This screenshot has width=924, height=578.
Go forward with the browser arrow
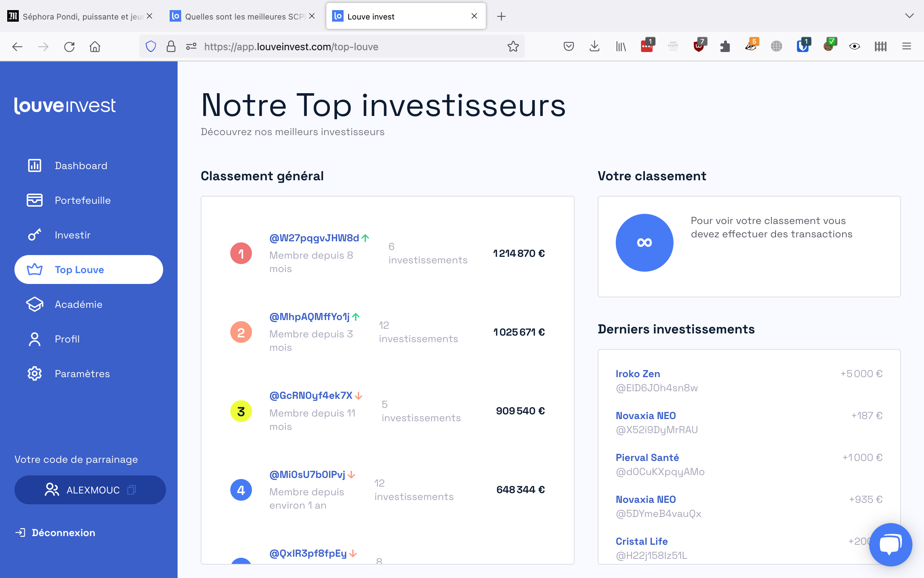tap(43, 47)
